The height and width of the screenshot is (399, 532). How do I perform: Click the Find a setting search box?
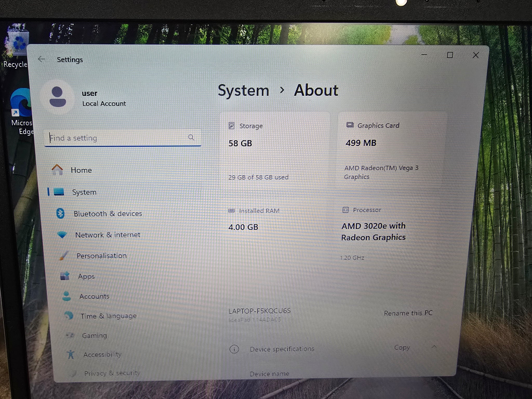pos(118,138)
